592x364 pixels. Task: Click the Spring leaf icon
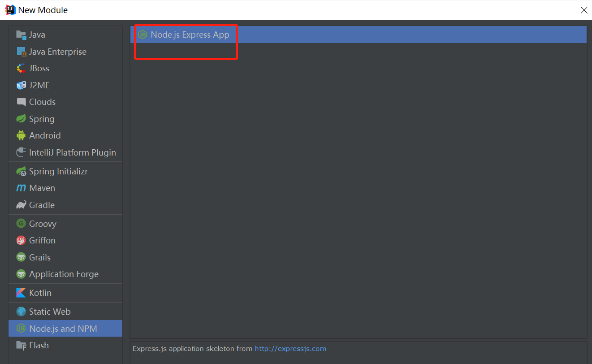[x=21, y=119]
